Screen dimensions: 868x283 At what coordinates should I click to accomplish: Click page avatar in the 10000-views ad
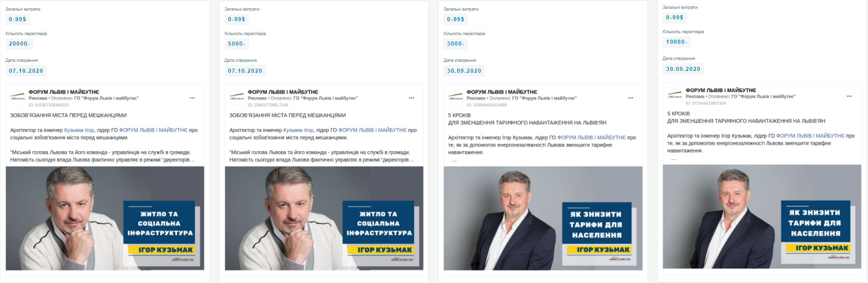[x=675, y=95]
